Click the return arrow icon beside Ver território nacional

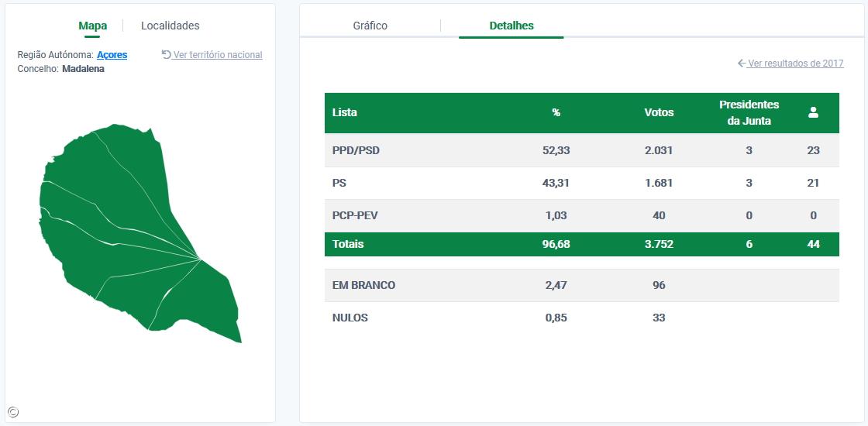[x=166, y=54]
